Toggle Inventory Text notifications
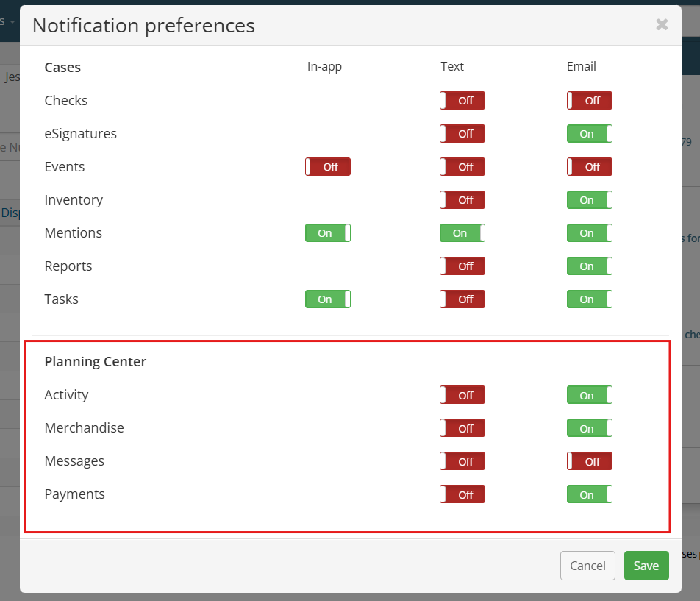The width and height of the screenshot is (700, 601). click(x=462, y=199)
